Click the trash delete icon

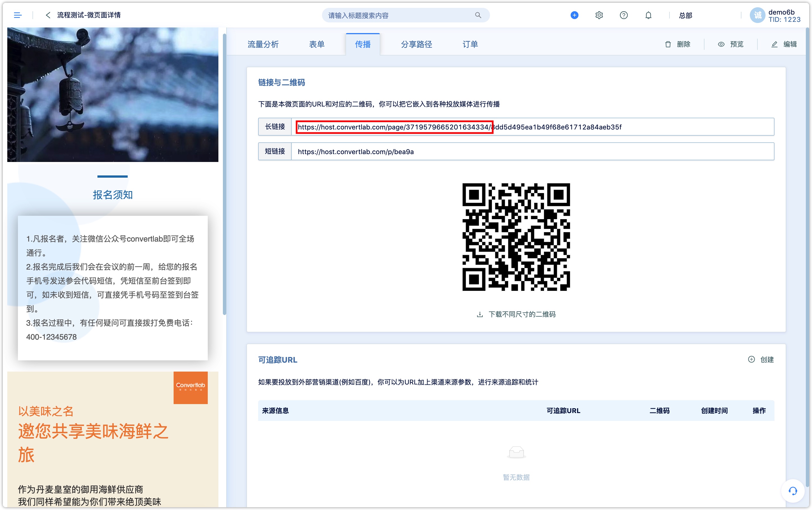pyautogui.click(x=668, y=44)
